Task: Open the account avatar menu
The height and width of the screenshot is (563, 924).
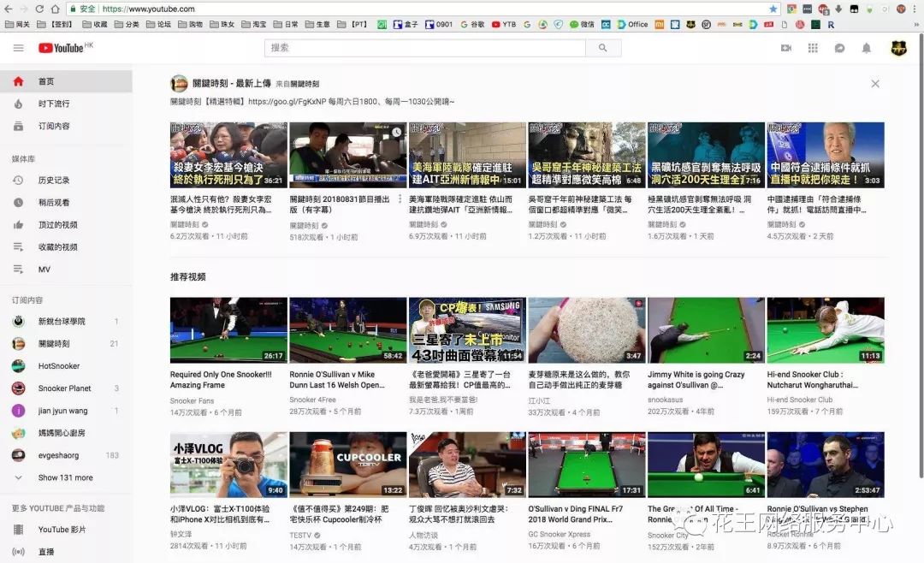Action: [x=898, y=48]
